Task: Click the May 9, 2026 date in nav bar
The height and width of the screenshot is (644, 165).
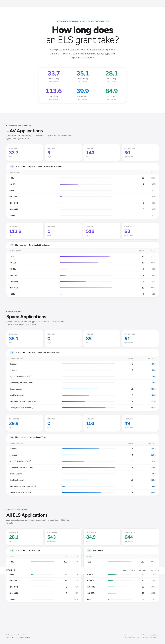Action: pos(154,570)
